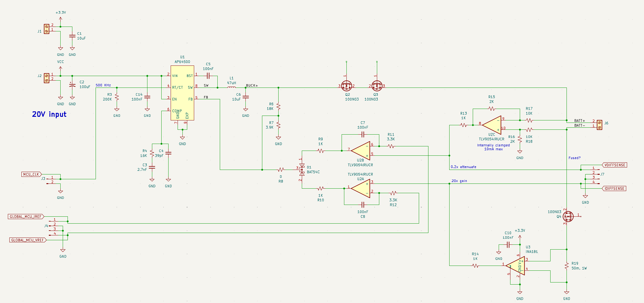Image resolution: width=644 pixels, height=303 pixels.
Task: Click the '500 KHz' annotation text
Action: pyautogui.click(x=103, y=85)
